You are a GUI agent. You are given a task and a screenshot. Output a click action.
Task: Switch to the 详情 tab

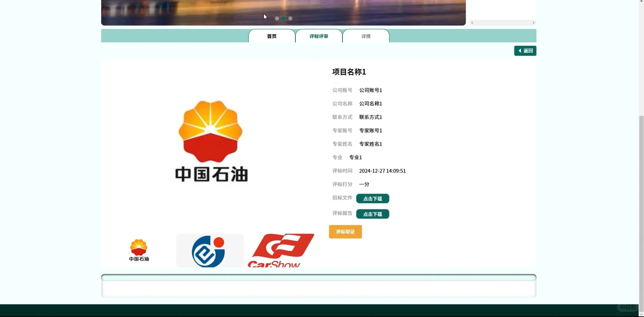click(365, 36)
